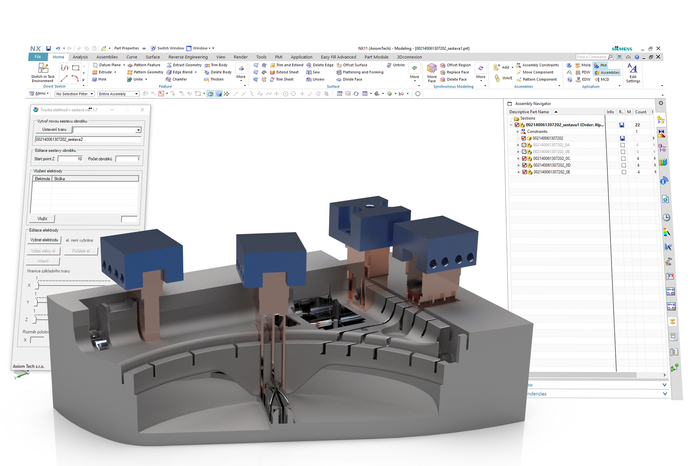The width and height of the screenshot is (700, 466).
Task: Click the Save icon in quick access toolbar
Action: pos(49,48)
